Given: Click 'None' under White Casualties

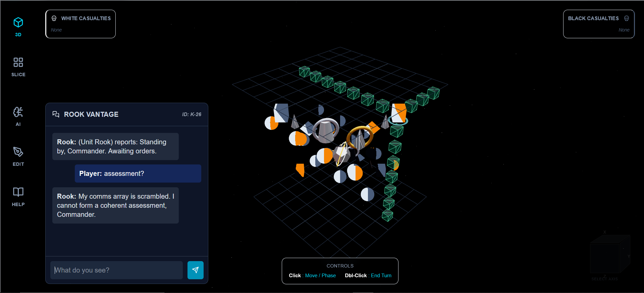Looking at the screenshot, I should pyautogui.click(x=56, y=30).
